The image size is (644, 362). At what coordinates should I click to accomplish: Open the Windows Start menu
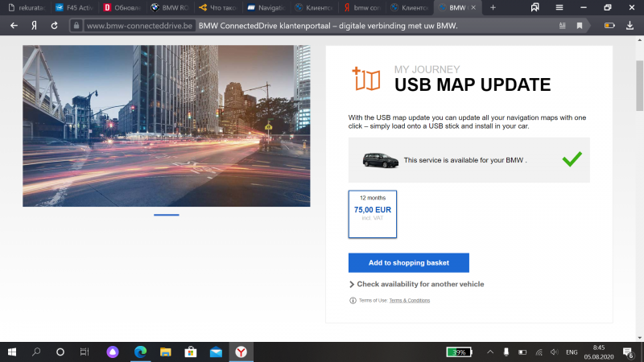12,352
